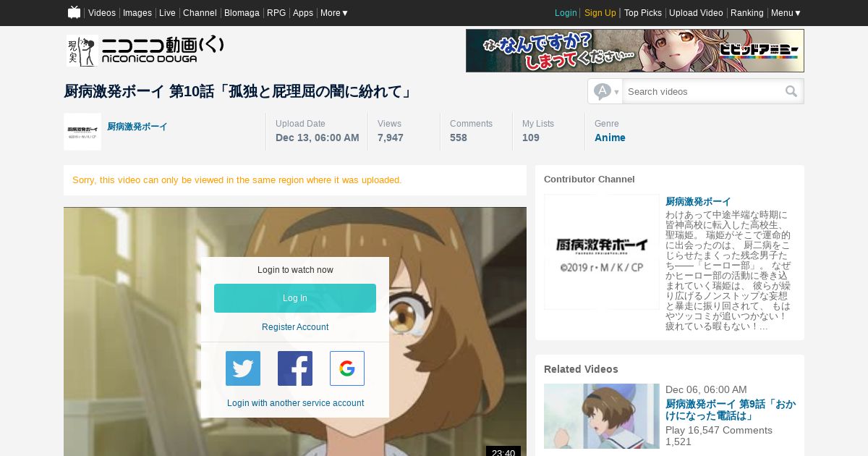Open the contributor channel name link in sidebar
This screenshot has width=868, height=456.
[698, 201]
